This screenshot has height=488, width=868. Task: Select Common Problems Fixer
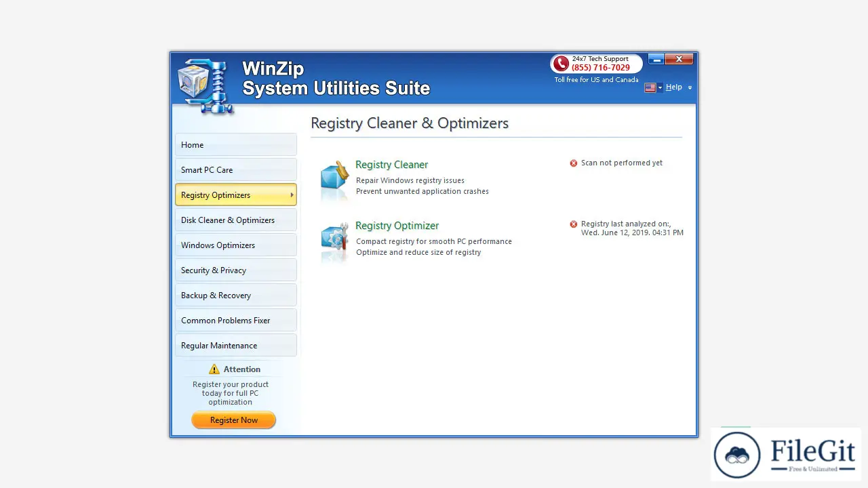click(236, 321)
